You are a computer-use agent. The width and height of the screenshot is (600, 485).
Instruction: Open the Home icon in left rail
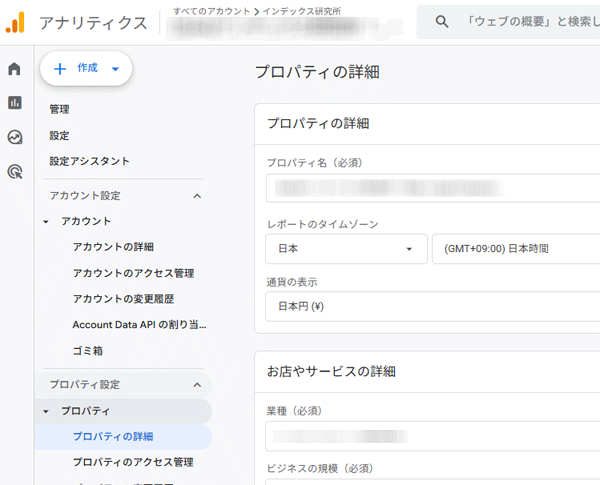[15, 69]
